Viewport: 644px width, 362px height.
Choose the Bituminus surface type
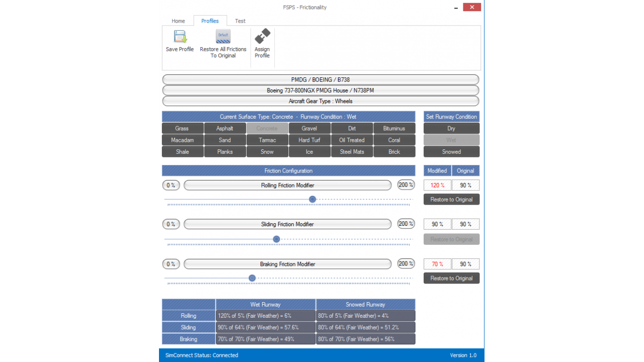[394, 128]
